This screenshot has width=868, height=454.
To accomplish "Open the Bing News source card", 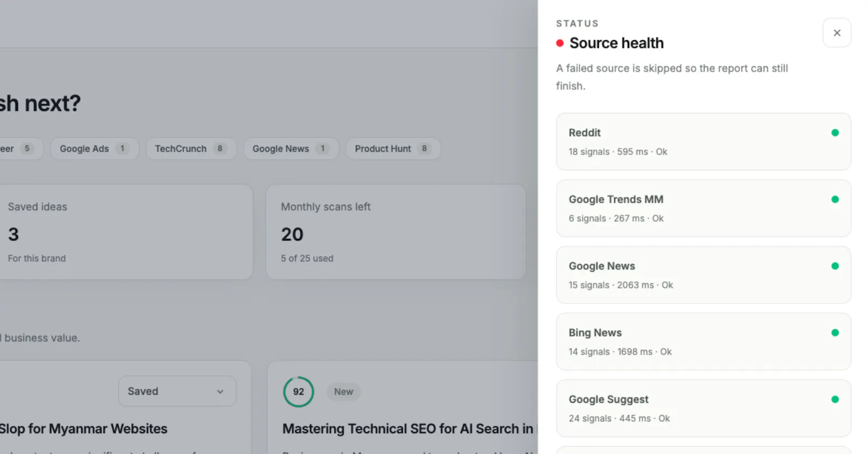I will pyautogui.click(x=703, y=342).
